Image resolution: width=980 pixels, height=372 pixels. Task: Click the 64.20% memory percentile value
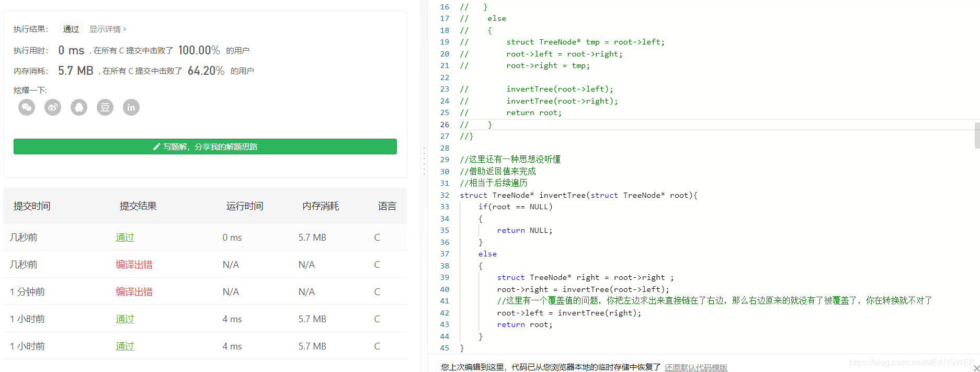(x=206, y=71)
